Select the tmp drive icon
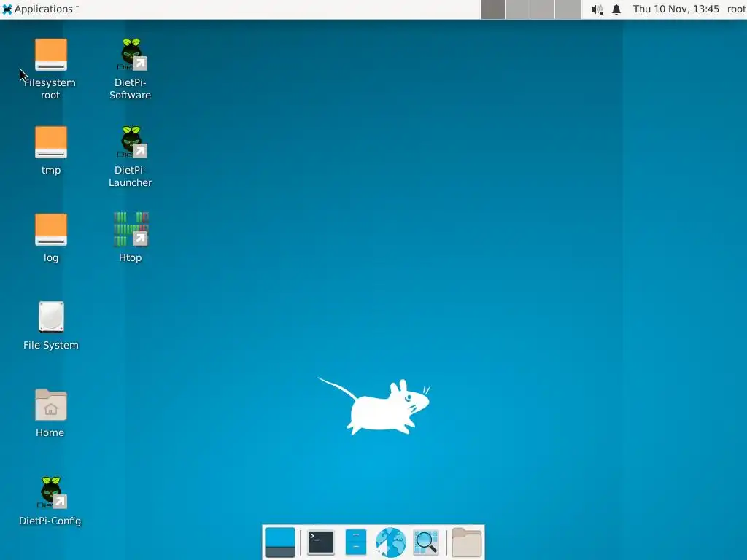 (x=50, y=142)
